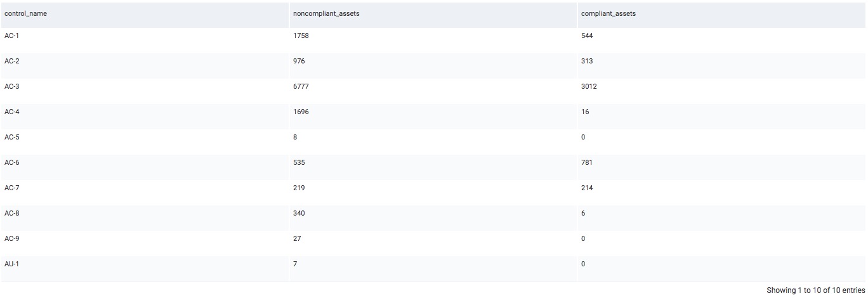The width and height of the screenshot is (868, 298).
Task: Select the compliant value 544
Action: tap(587, 36)
